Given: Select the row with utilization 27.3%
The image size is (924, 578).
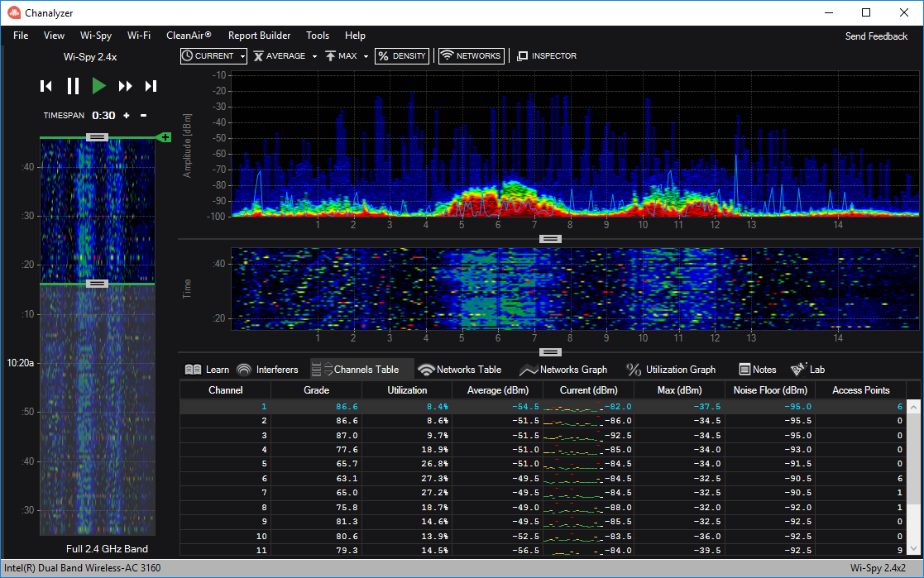Looking at the screenshot, I should click(x=543, y=479).
